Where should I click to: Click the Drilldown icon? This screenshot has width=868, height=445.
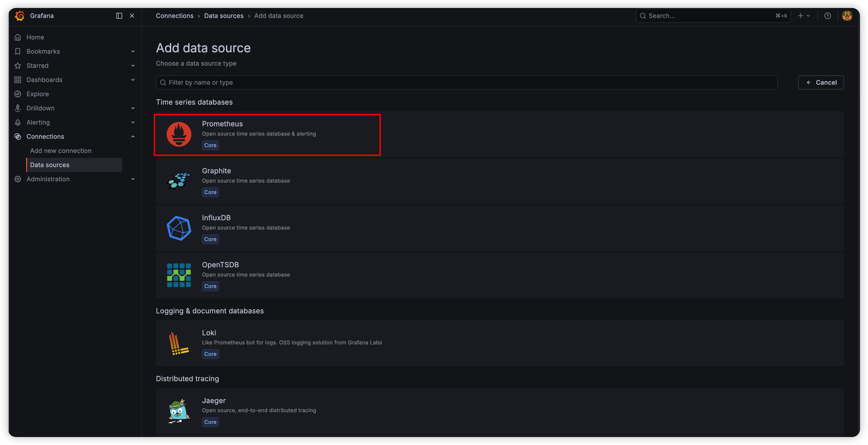[18, 108]
